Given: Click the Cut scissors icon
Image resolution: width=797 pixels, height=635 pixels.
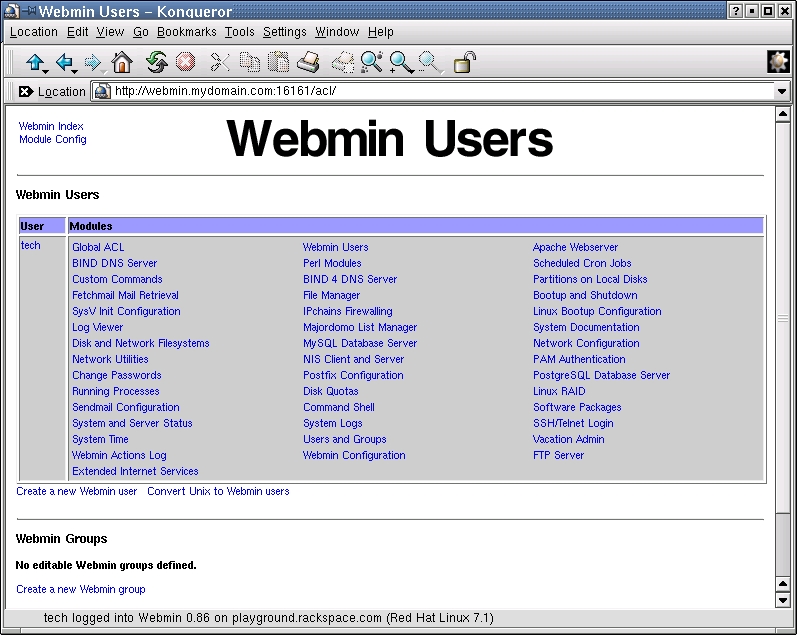Looking at the screenshot, I should [220, 63].
